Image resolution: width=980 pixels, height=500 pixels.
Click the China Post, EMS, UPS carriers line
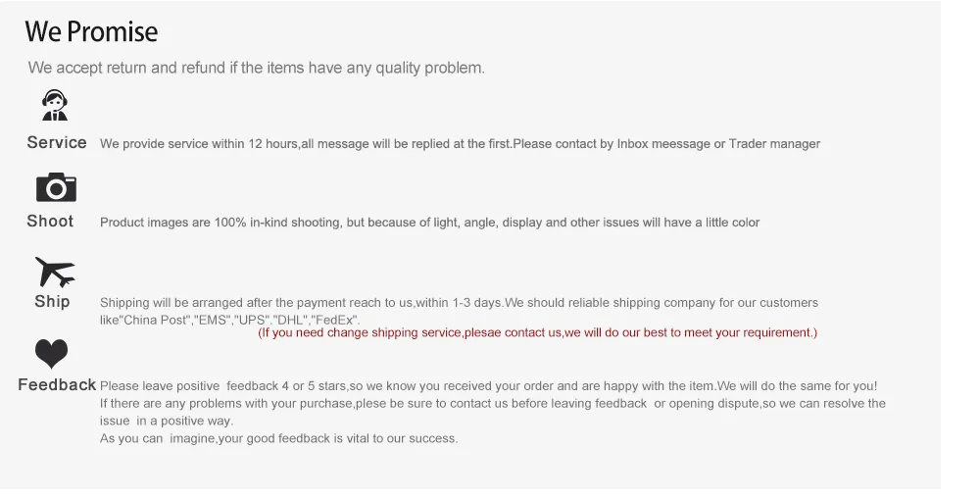point(230,320)
